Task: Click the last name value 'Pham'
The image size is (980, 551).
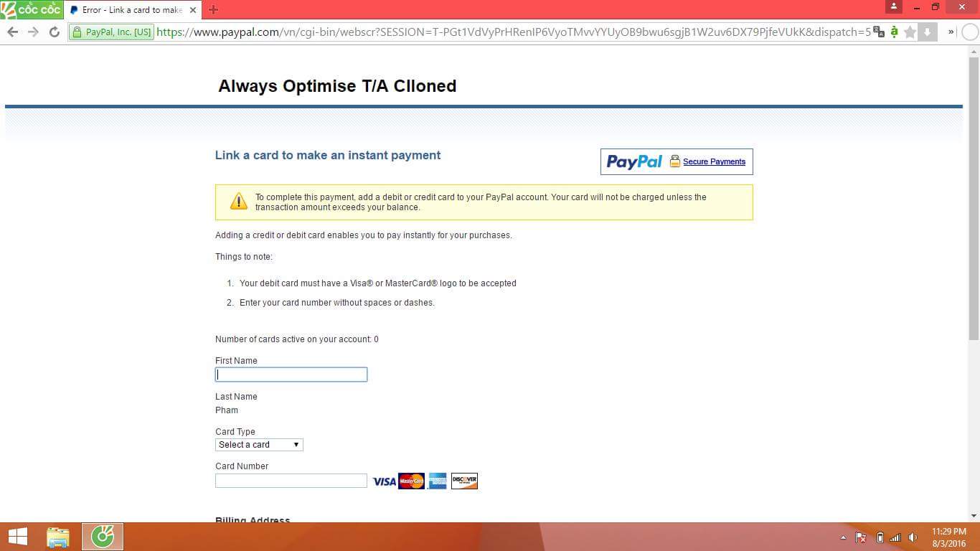Action: click(227, 410)
